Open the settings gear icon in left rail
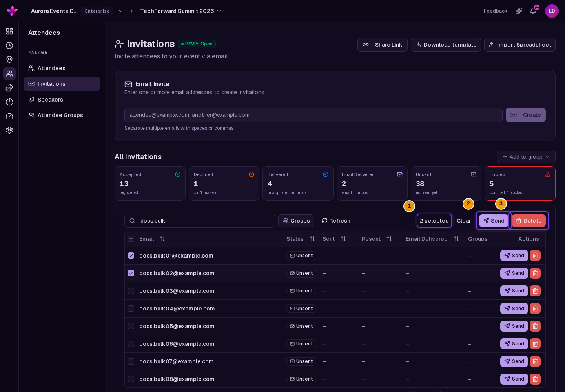 coord(9,130)
